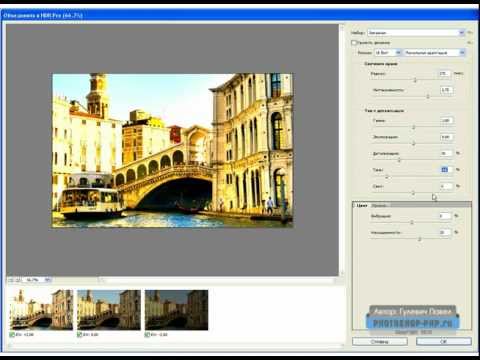Expand the Preset dropdown
The image size is (480, 360).
416,33
